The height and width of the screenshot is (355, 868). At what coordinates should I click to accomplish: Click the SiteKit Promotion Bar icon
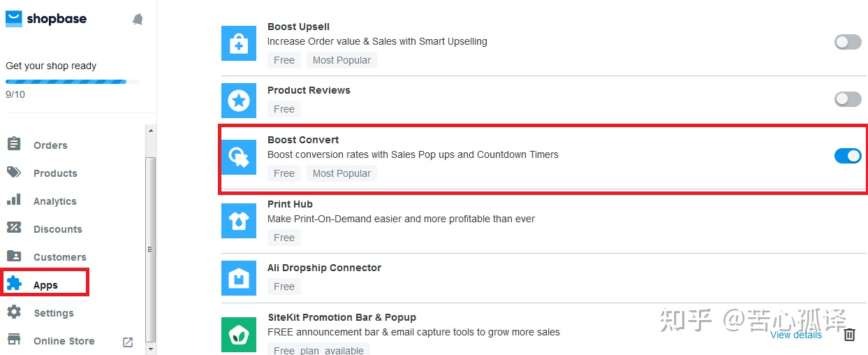[239, 335]
